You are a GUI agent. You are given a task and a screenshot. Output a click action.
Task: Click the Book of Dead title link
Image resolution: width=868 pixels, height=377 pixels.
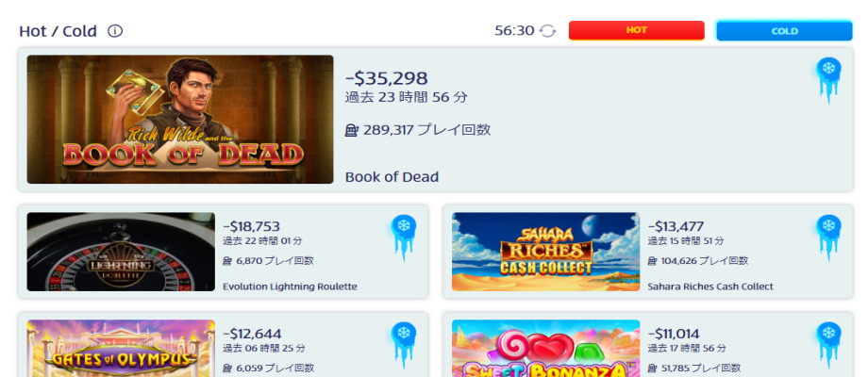[392, 177]
